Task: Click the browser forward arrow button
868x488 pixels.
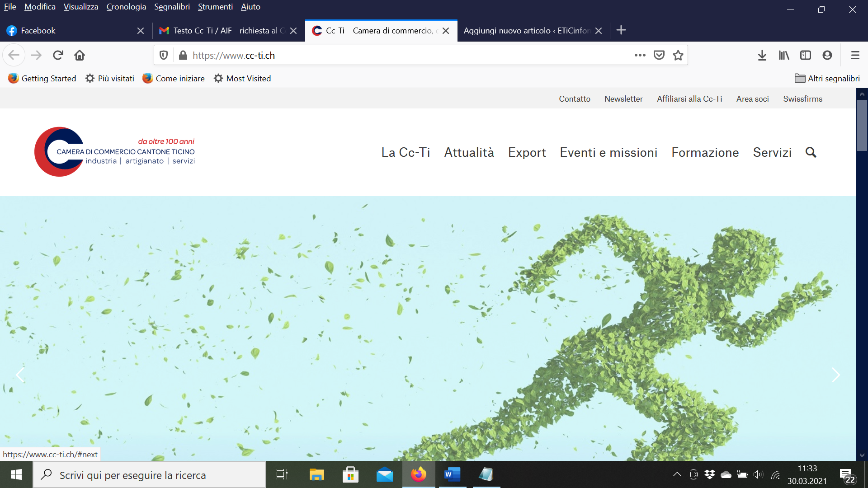Action: [x=36, y=55]
